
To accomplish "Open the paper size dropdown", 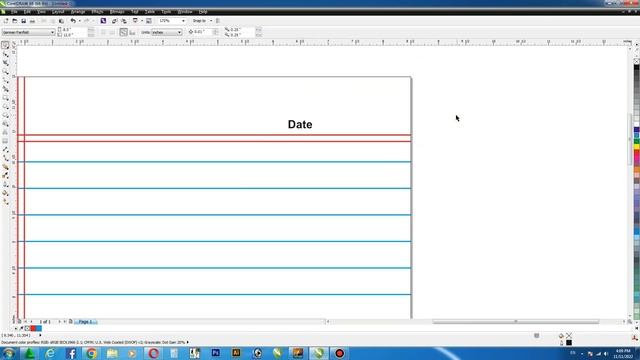I will [52, 32].
